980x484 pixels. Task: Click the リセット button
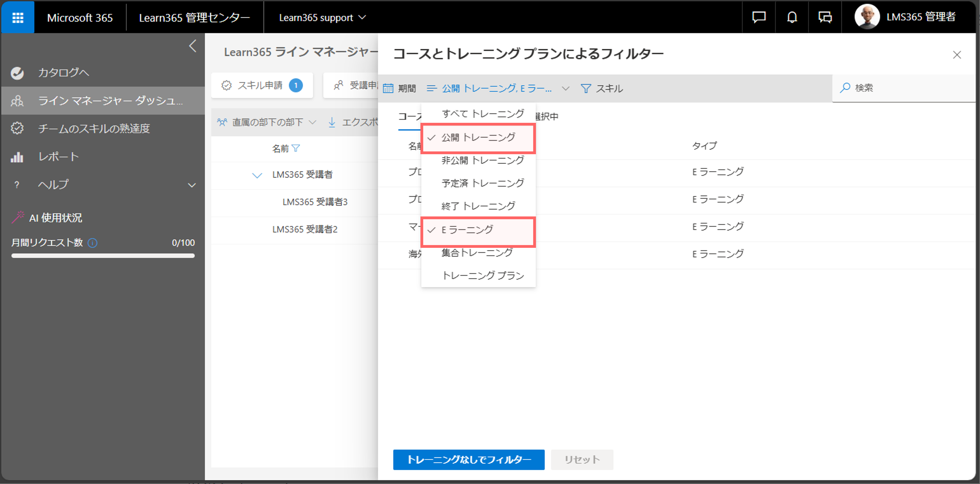582,460
